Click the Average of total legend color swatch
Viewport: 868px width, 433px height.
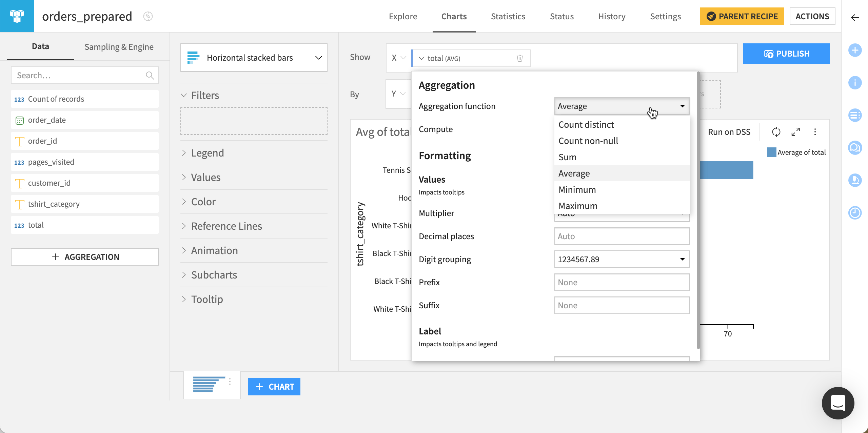click(x=771, y=152)
